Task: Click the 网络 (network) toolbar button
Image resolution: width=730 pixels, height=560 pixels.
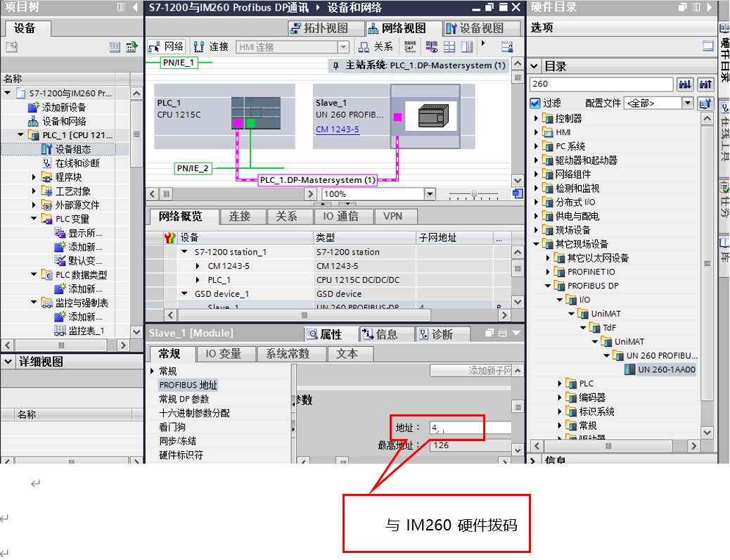Action: (166, 47)
